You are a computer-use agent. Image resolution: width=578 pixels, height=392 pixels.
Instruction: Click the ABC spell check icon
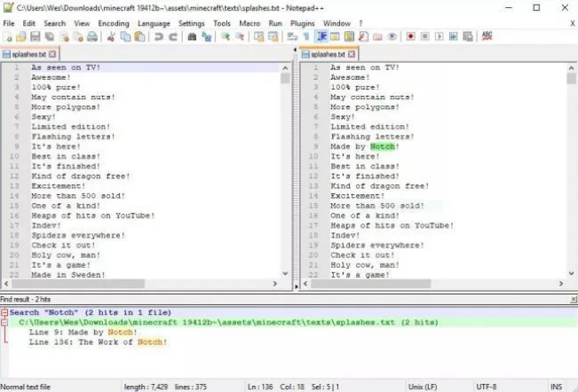487,35
